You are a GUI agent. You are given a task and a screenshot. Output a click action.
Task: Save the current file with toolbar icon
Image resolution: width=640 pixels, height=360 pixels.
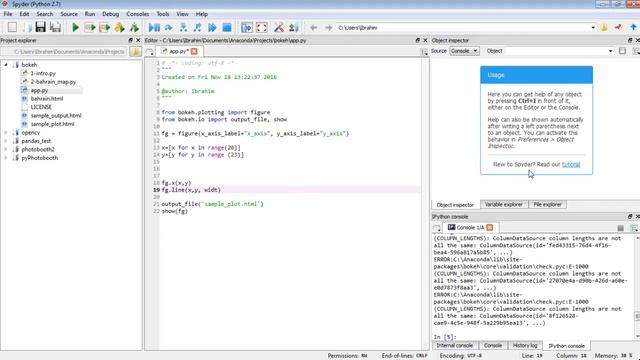coord(40,27)
